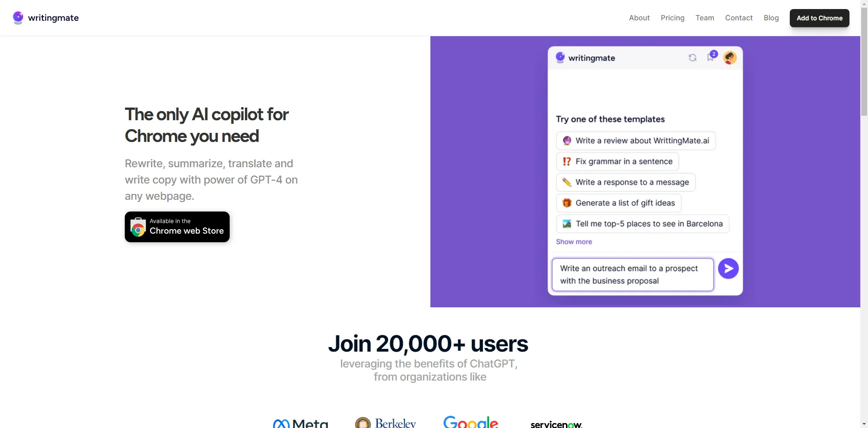Select Write a review about WrittingMate.ai
This screenshot has height=428, width=868.
[642, 141]
